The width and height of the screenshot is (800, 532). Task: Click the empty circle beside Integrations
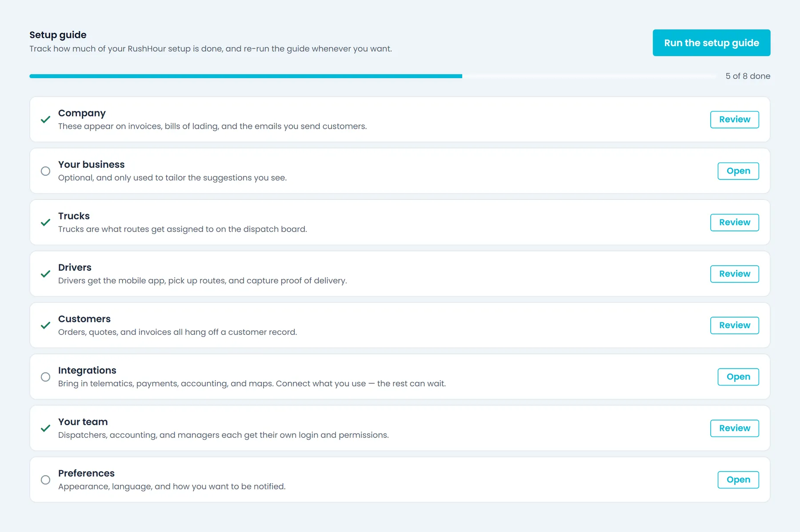pyautogui.click(x=45, y=377)
